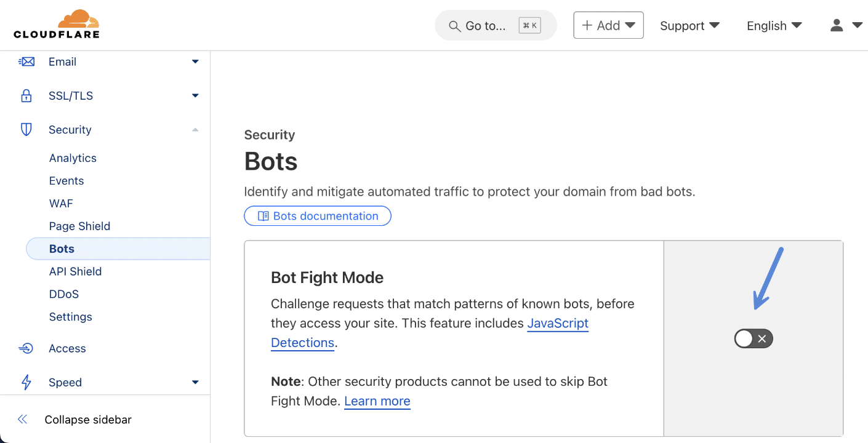Screen dimensions: 868x443
Task: Click the SSL/TLS padlock icon
Action: click(x=26, y=95)
